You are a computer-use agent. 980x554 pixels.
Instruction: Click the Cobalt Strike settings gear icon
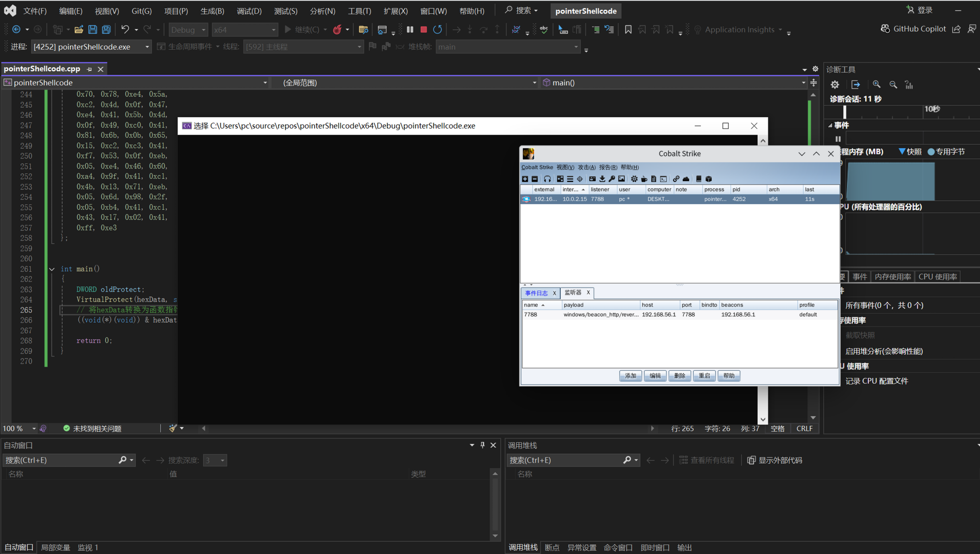(634, 179)
